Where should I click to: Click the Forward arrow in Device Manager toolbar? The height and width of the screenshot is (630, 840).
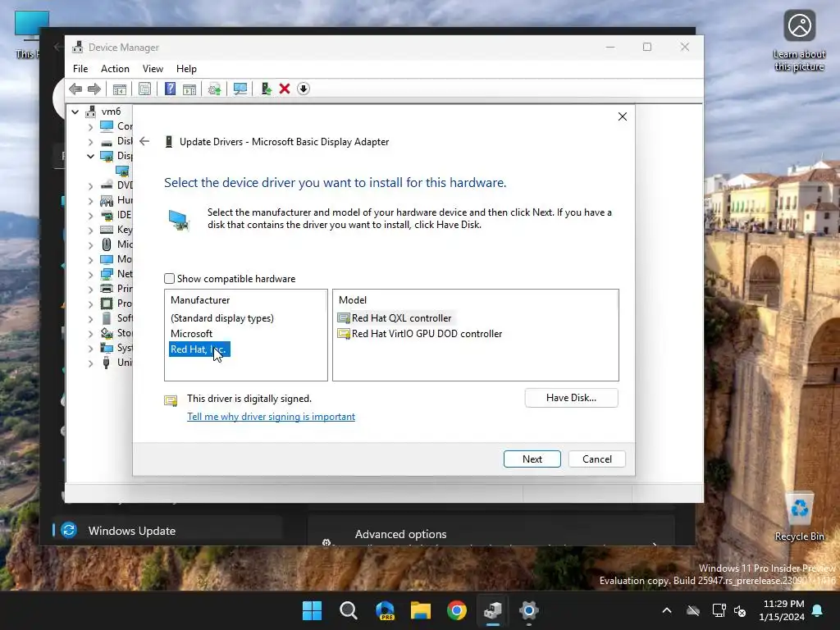pyautogui.click(x=94, y=89)
